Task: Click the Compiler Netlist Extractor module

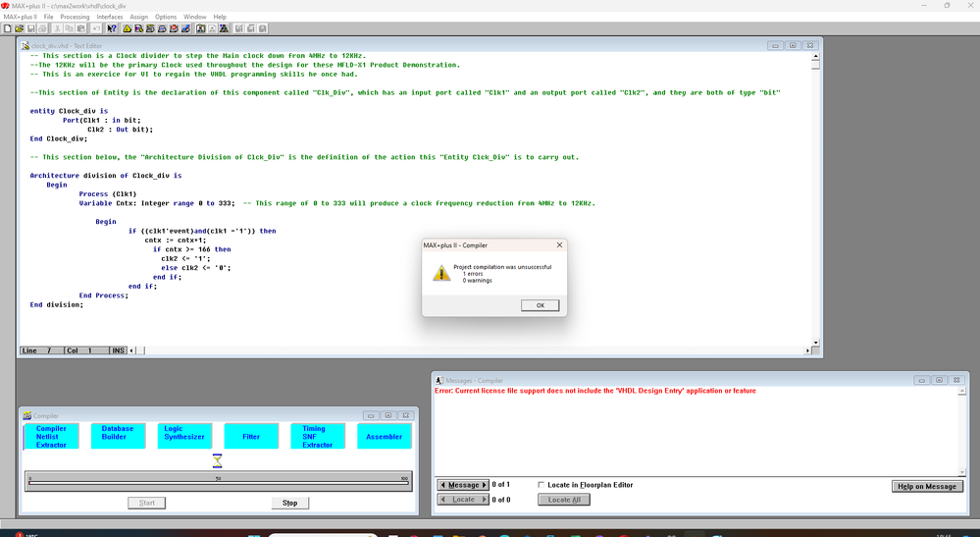Action: tap(51, 437)
